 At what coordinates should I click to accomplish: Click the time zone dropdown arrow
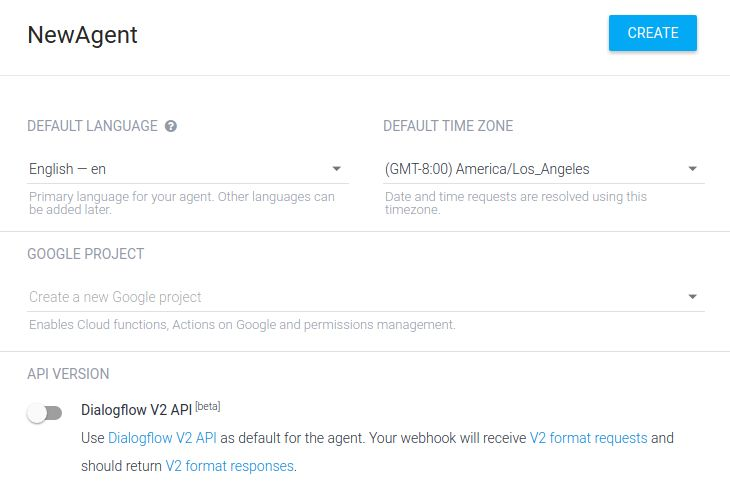693,169
